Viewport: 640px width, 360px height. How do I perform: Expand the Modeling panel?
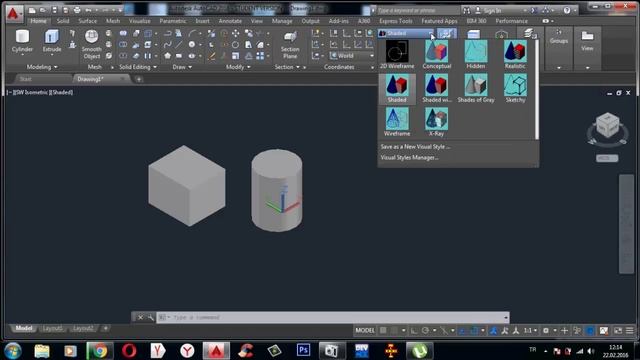click(x=42, y=67)
